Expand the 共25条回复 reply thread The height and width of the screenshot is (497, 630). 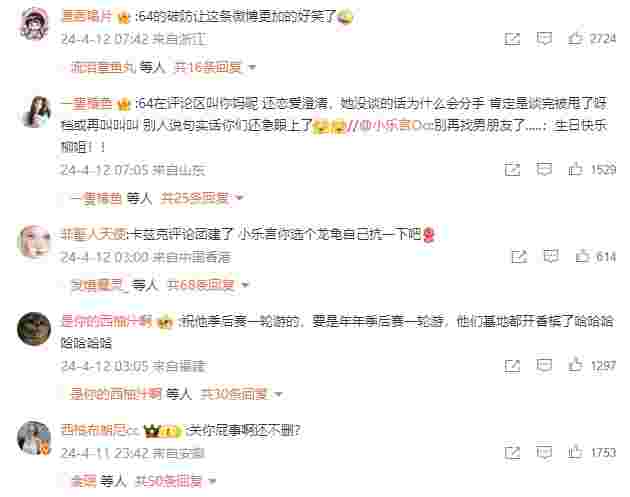click(x=195, y=198)
